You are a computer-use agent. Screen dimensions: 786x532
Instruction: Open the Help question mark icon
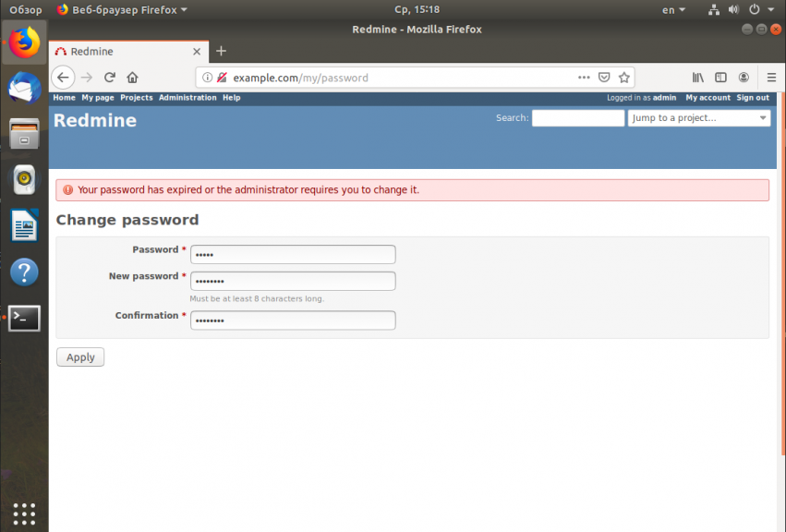click(x=24, y=272)
